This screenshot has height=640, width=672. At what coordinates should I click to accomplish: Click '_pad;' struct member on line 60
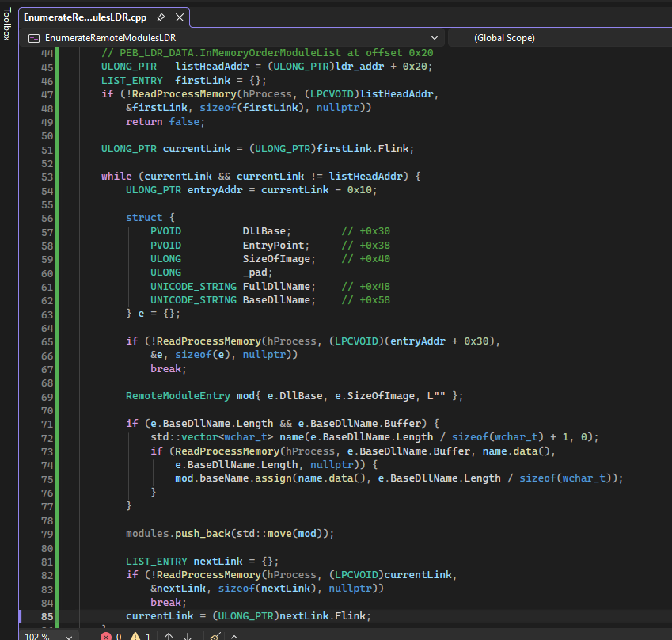[x=257, y=272]
